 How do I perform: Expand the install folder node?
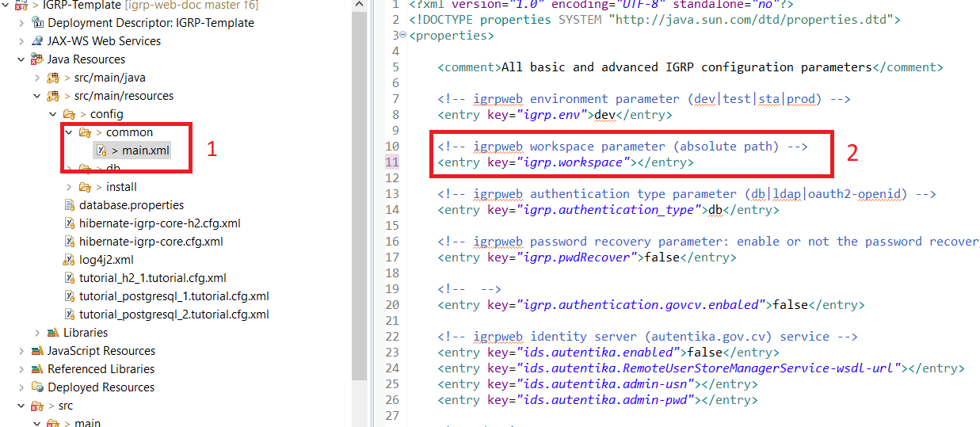pos(69,187)
